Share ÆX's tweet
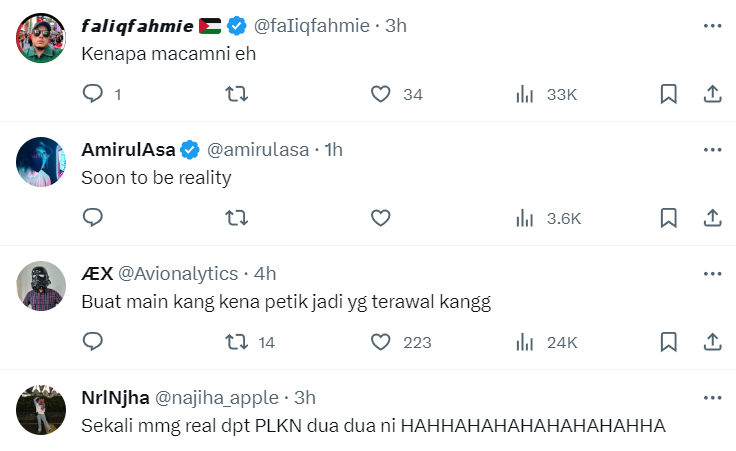 713,342
